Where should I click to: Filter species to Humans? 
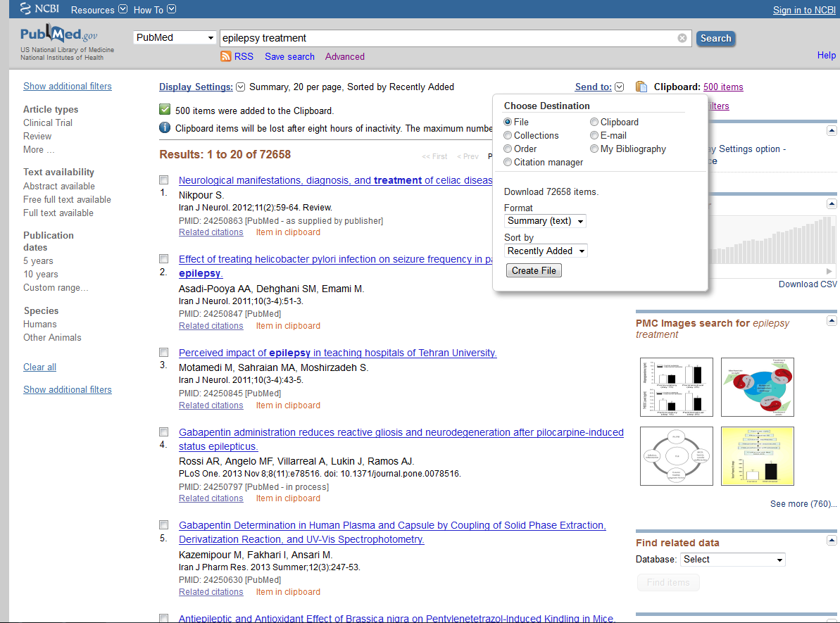[39, 324]
